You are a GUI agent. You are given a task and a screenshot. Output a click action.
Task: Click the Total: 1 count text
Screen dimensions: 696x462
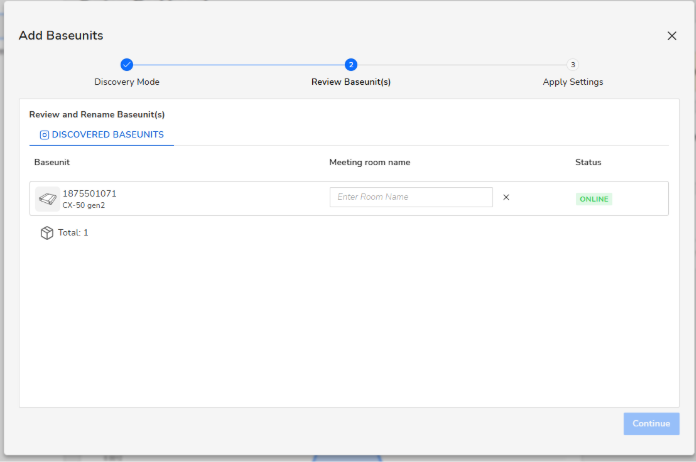[73, 233]
